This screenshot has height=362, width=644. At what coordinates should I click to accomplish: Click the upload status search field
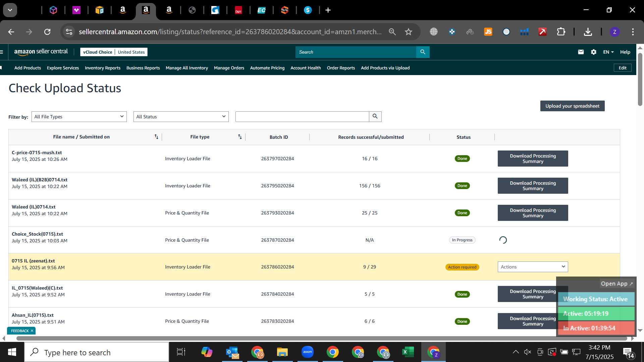pos(302,117)
